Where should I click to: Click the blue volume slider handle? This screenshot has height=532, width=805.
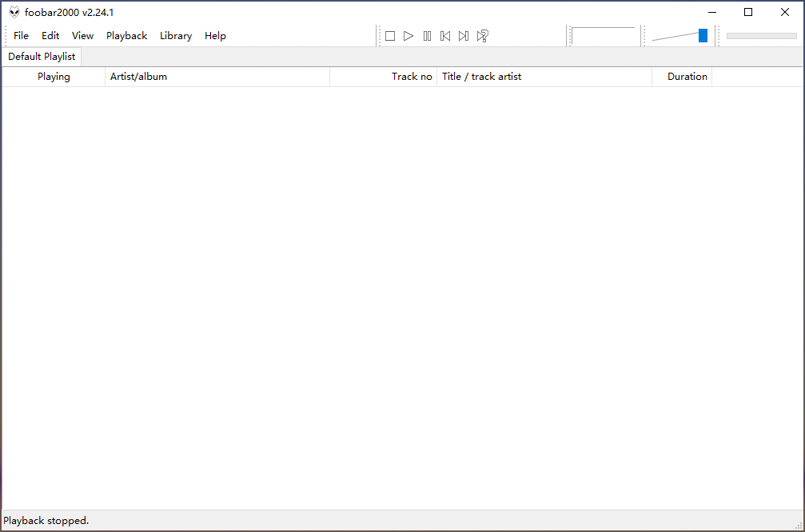click(x=703, y=36)
